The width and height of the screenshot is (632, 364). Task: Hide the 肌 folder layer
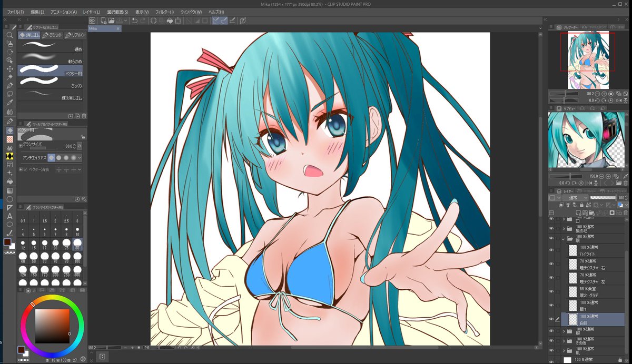pos(551,350)
